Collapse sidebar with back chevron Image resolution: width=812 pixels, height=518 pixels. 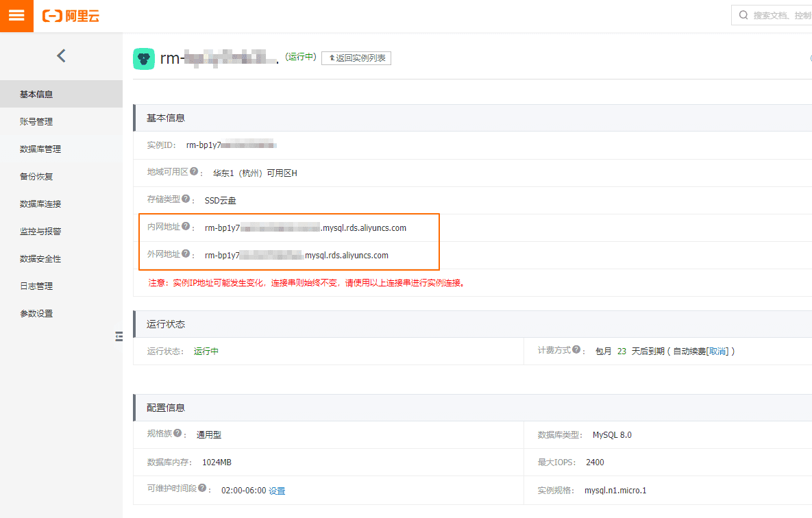click(61, 56)
